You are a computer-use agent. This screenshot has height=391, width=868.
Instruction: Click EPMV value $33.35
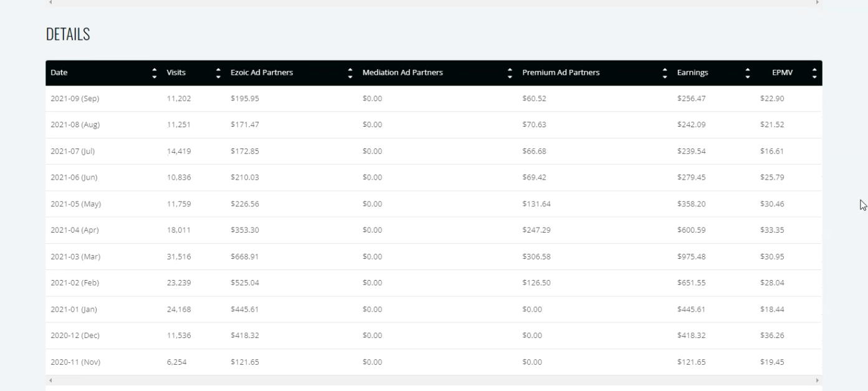pyautogui.click(x=772, y=230)
